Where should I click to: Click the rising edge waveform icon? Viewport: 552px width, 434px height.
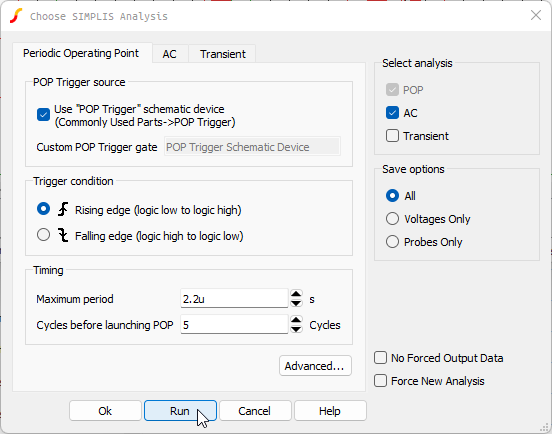click(x=63, y=209)
